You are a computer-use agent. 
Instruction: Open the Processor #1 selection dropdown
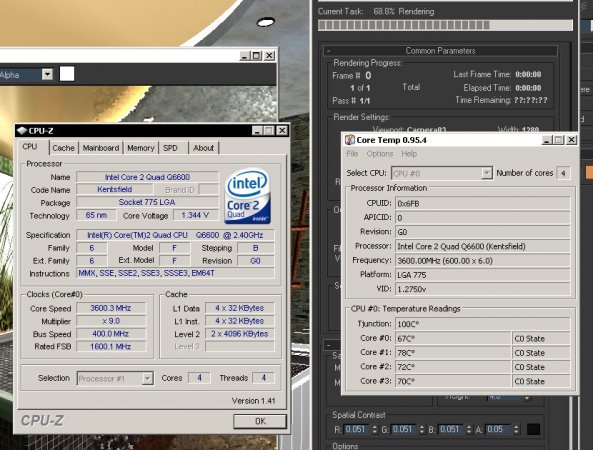pyautogui.click(x=115, y=378)
